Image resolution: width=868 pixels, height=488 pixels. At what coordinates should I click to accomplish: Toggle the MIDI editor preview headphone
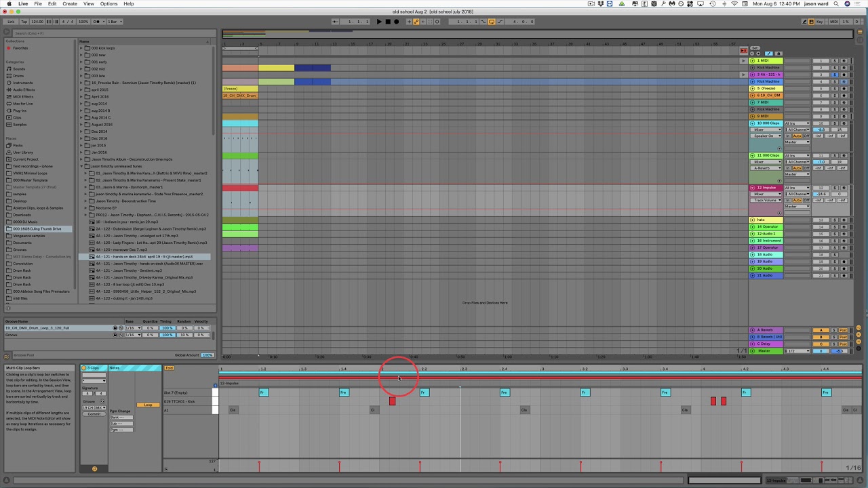216,386
